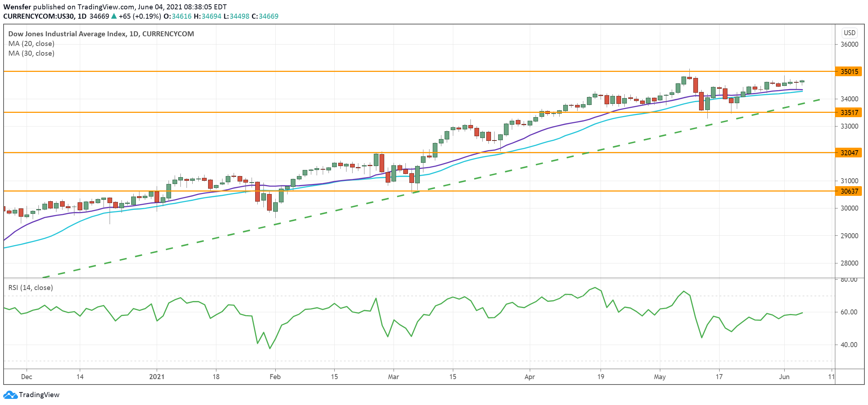Click the USD currency button
This screenshot has width=868, height=405.
(849, 33)
